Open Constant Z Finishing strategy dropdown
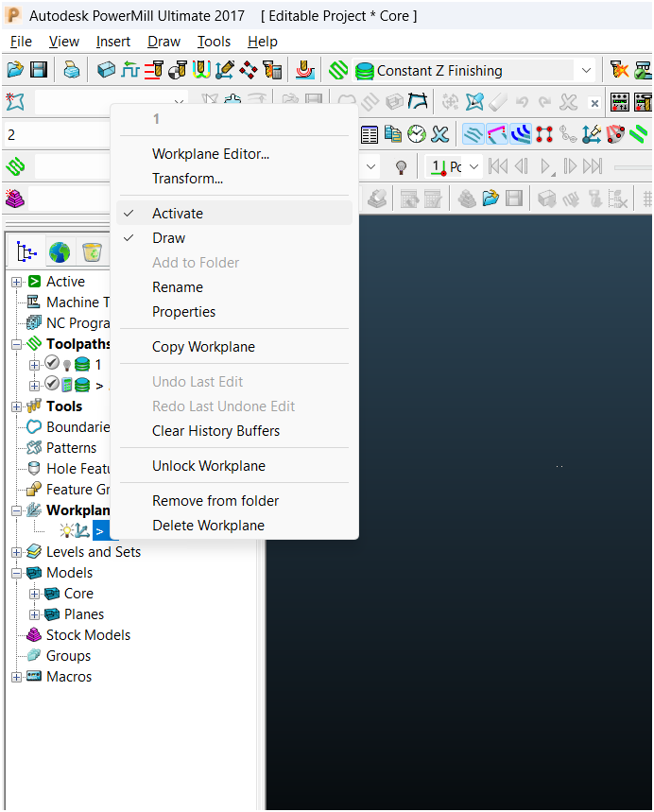This screenshot has height=812, width=654. [x=586, y=71]
